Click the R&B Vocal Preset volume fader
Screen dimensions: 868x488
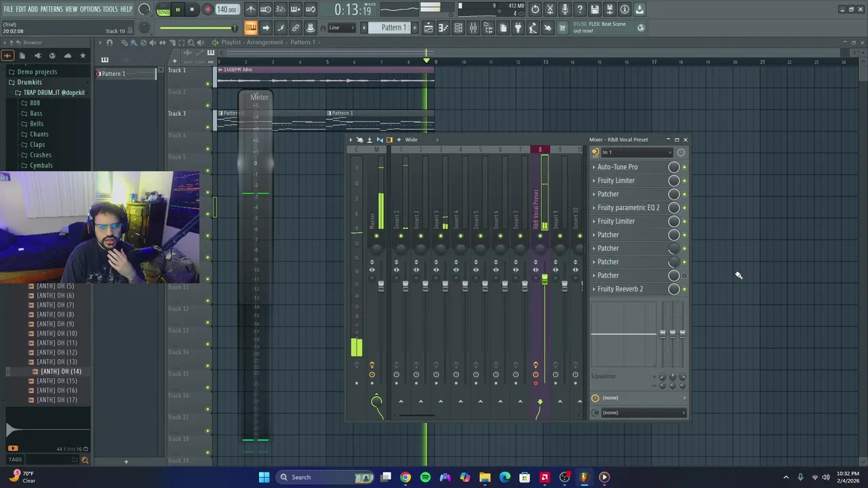point(545,279)
